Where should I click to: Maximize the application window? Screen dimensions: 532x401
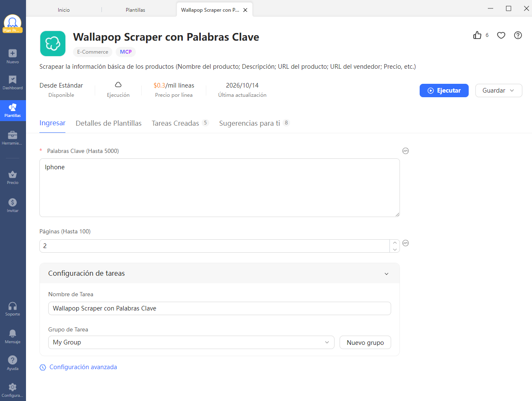click(509, 8)
